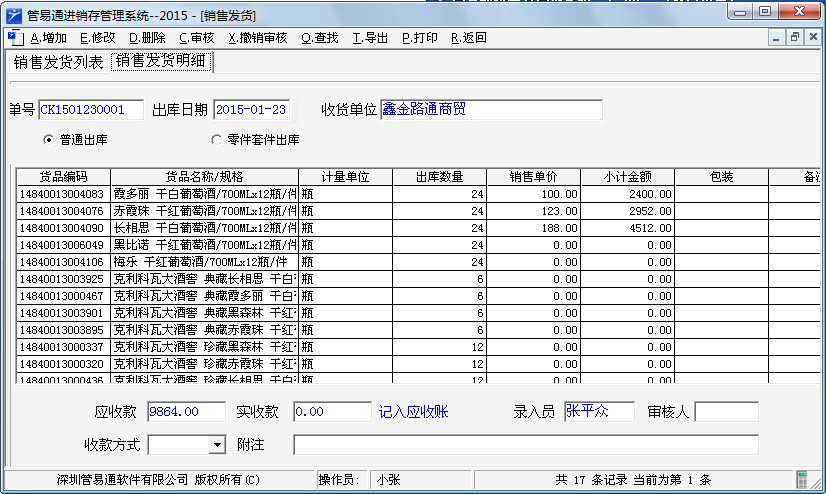Click the R.返回 button

(468, 38)
